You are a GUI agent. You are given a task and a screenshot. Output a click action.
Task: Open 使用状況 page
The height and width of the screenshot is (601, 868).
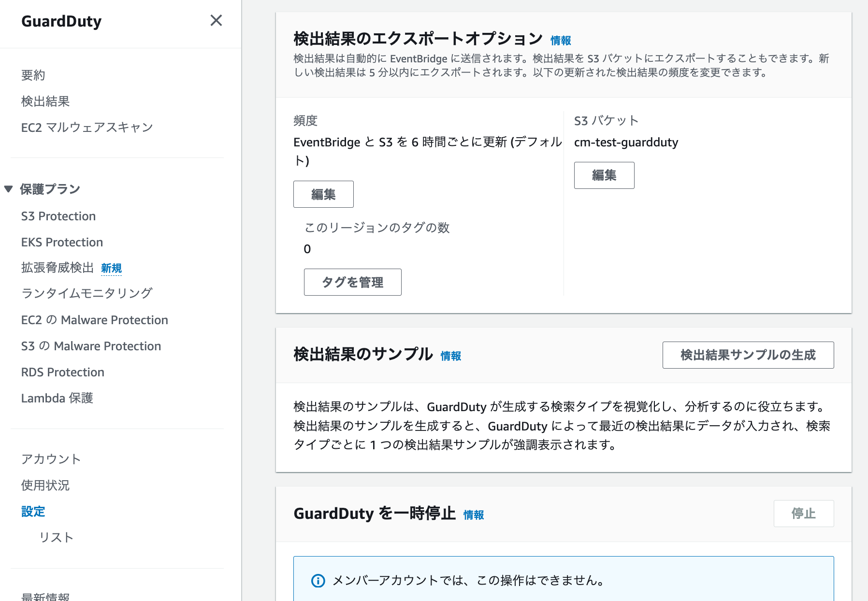[x=45, y=485]
